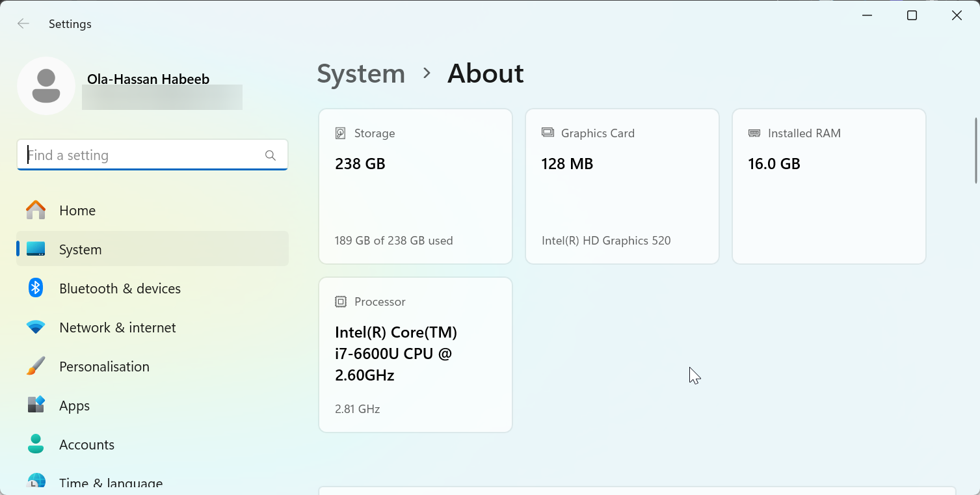
Task: Click the Apps icon in sidebar
Action: pos(36,405)
